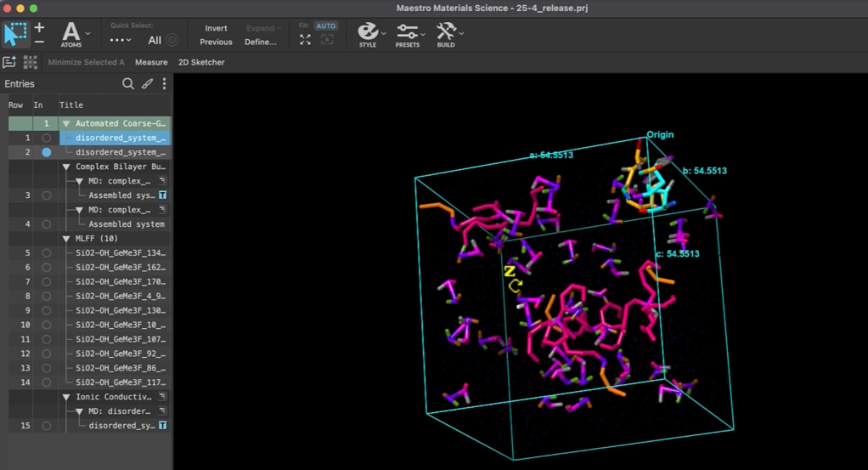Open the Entries panel three-dot menu
868x470 pixels.
(164, 84)
